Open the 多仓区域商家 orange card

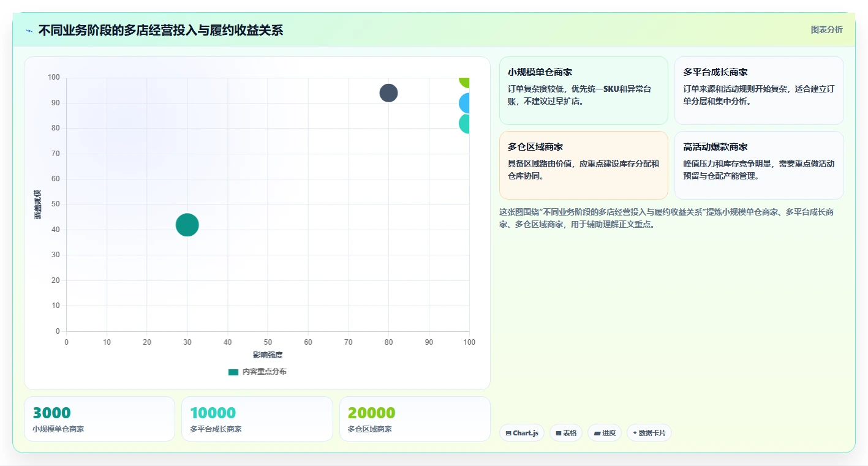pos(583,165)
